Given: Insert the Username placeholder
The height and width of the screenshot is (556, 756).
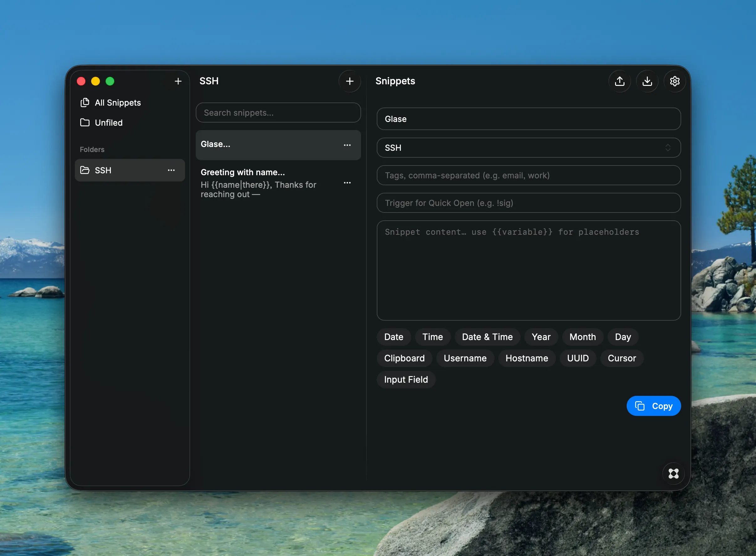Looking at the screenshot, I should tap(465, 358).
